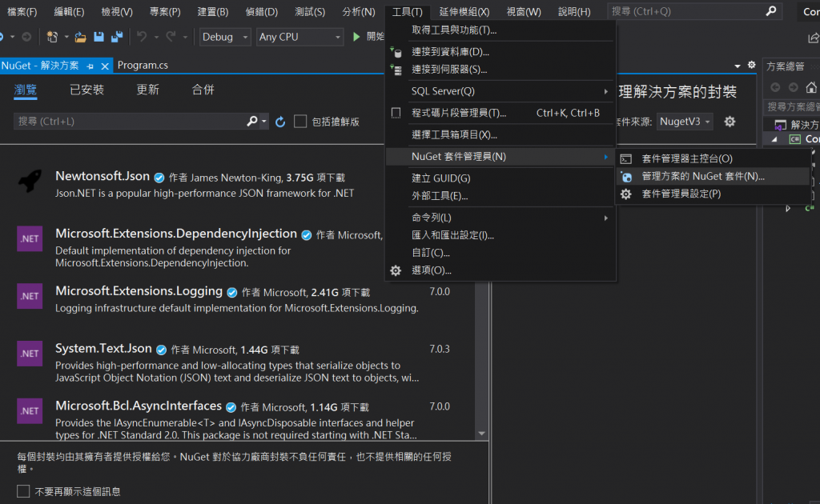The image size is (820, 504).
Task: Open the 分析(N) menu
Action: (x=358, y=11)
